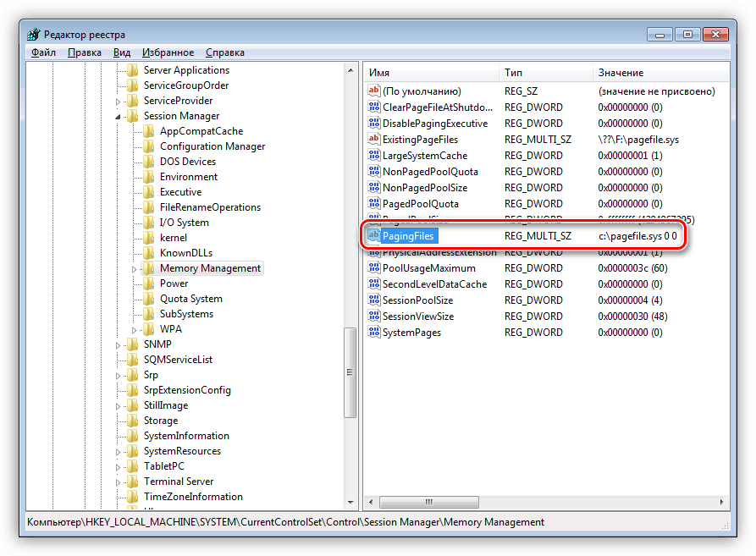Click the \??\F:\pagefile.sys value
Image resolution: width=756 pixels, height=556 pixels.
[x=637, y=140]
